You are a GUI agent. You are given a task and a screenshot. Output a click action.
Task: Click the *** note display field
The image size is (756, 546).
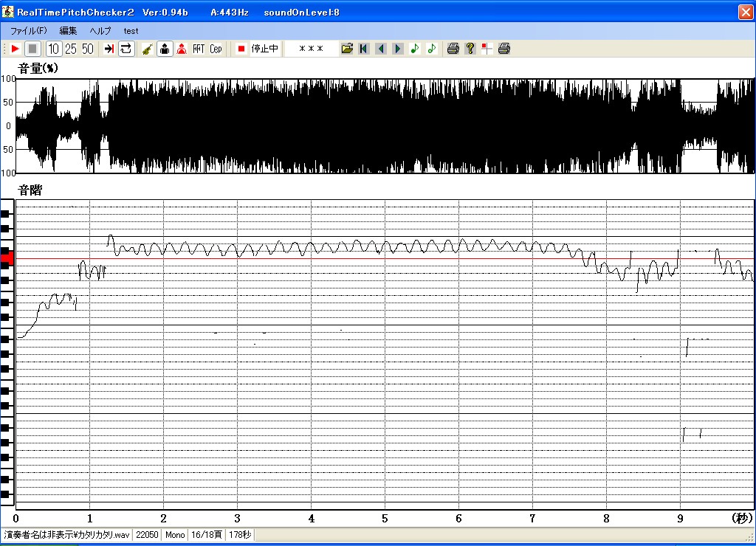click(311, 49)
